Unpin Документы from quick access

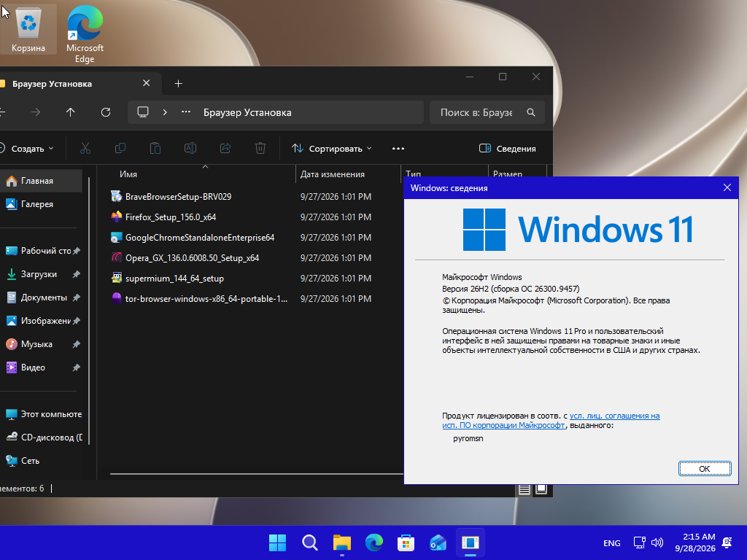pos(76,297)
